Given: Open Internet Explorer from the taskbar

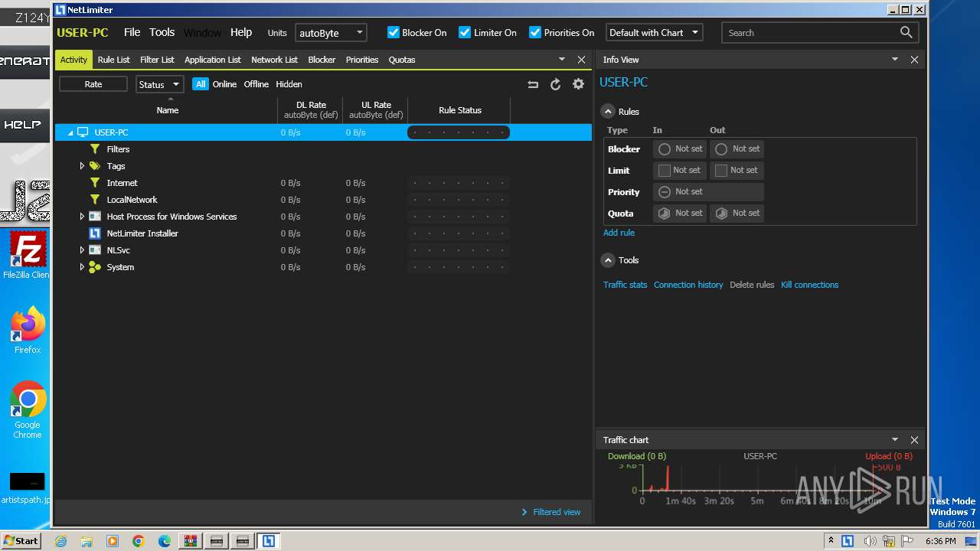Looking at the screenshot, I should point(60,541).
